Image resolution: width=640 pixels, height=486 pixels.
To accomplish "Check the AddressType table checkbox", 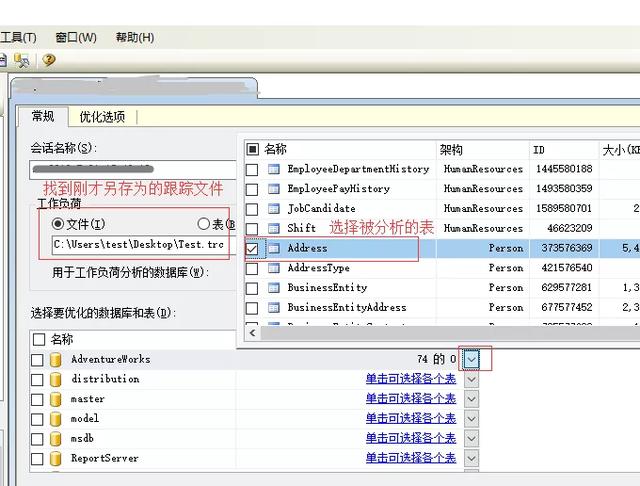I will [252, 269].
